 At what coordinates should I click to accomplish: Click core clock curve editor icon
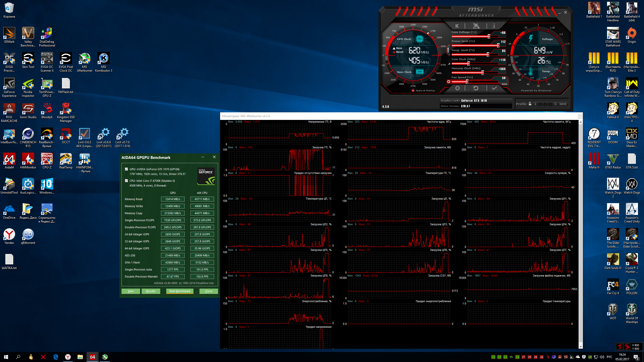449,64
